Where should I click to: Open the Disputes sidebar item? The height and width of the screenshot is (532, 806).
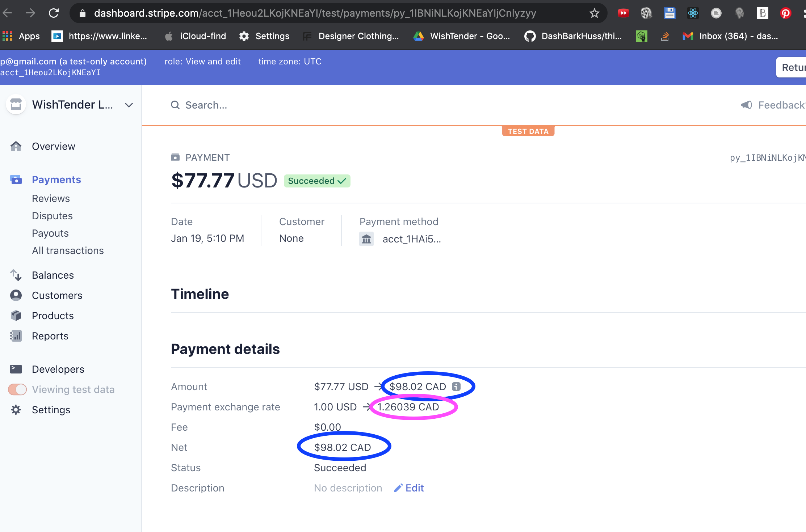[x=52, y=216]
